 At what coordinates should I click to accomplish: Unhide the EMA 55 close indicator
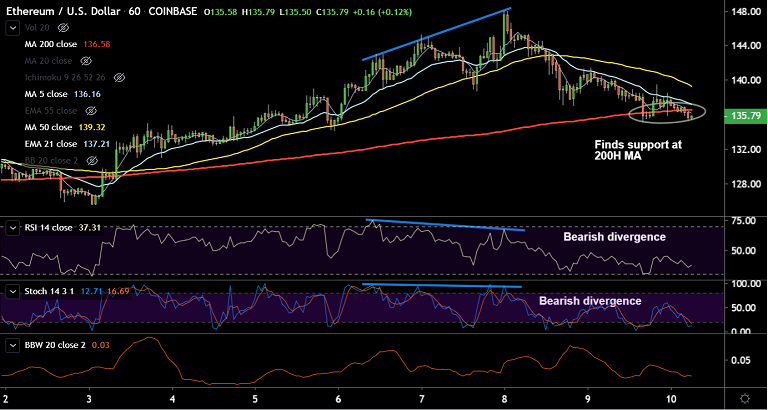point(91,111)
